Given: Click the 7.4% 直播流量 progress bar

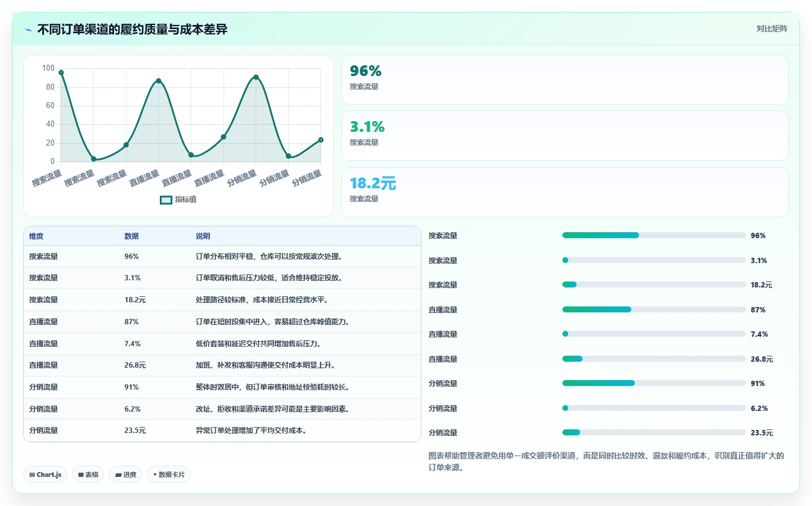Looking at the screenshot, I should (654, 334).
